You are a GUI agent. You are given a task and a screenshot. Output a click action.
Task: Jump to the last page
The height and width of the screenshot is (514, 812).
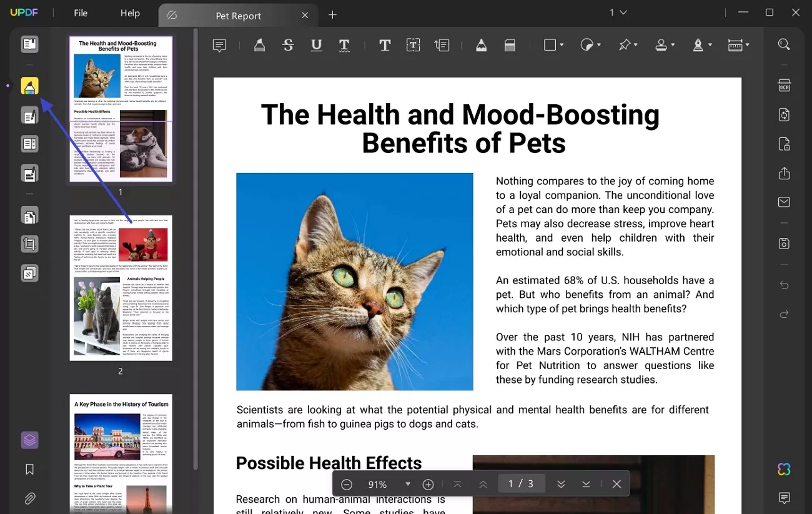tap(586, 484)
